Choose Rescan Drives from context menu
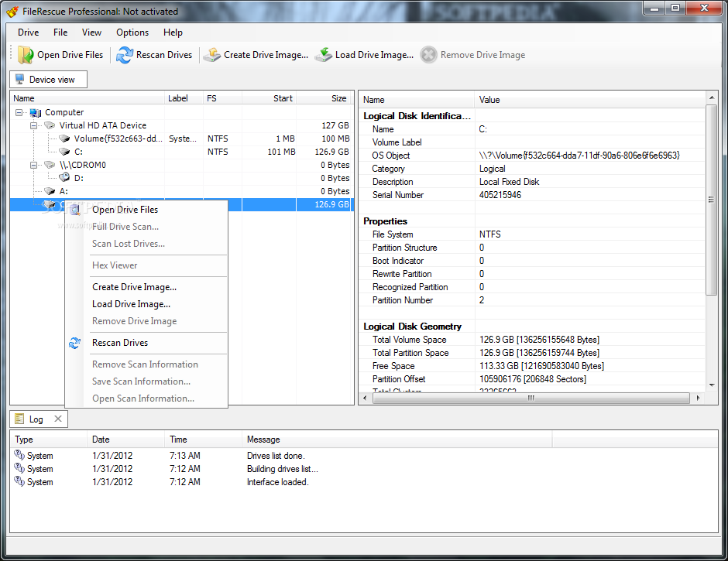Image resolution: width=728 pixels, height=561 pixels. 146,343
